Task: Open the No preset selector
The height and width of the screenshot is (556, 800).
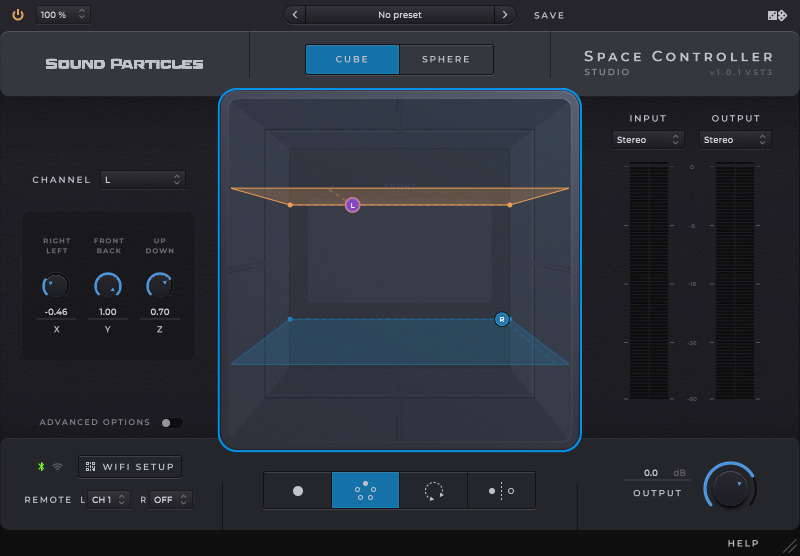Action: coord(400,15)
